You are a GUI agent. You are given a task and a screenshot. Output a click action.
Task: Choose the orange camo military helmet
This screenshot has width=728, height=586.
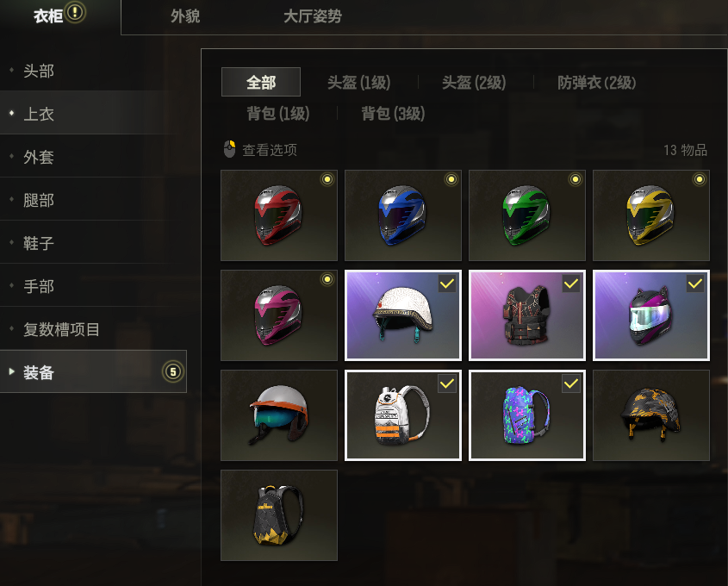(x=651, y=415)
